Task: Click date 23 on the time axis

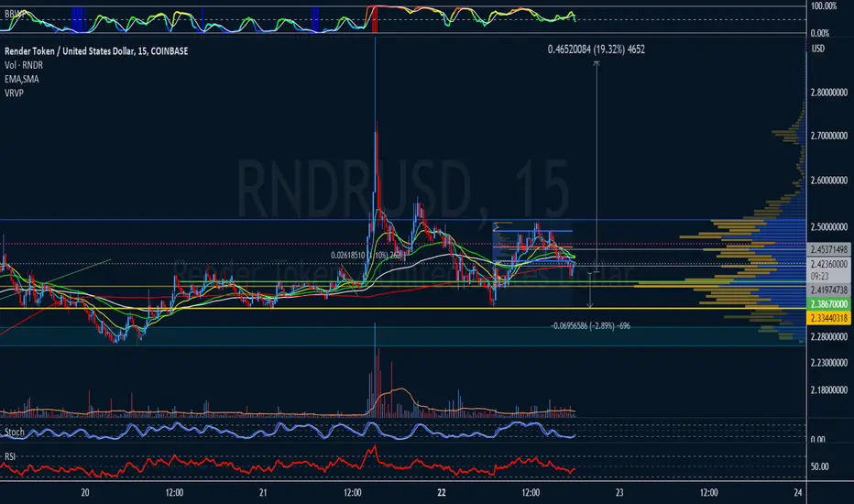Action: click(619, 493)
